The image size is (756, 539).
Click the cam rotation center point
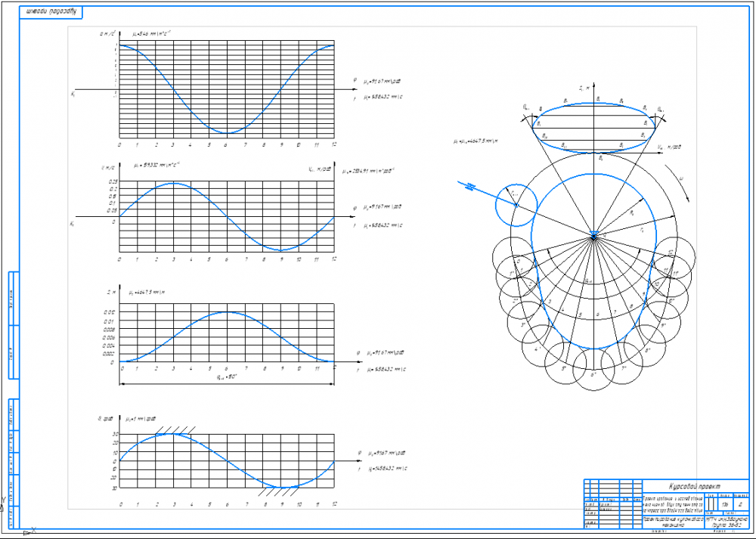click(595, 236)
